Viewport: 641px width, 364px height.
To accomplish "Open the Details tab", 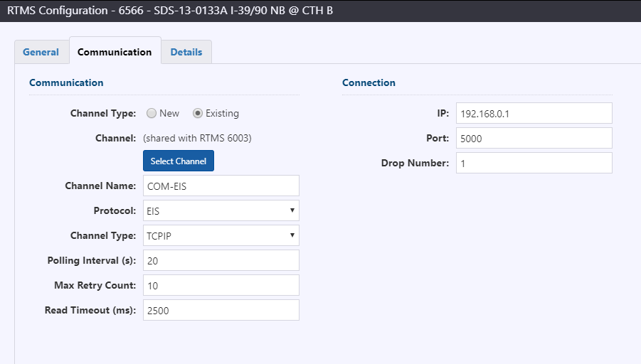I will coord(186,53).
